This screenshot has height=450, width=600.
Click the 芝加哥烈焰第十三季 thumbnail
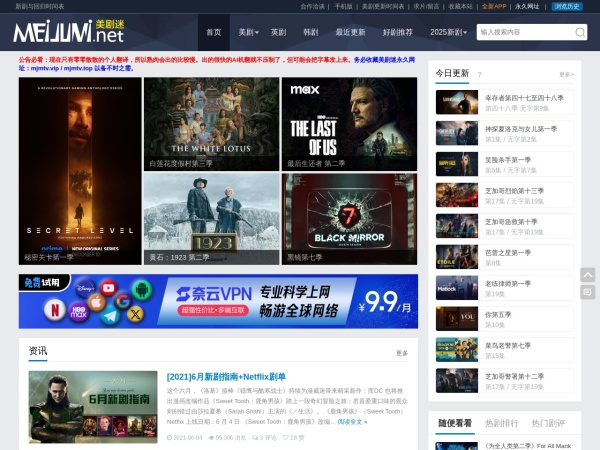[x=457, y=195]
